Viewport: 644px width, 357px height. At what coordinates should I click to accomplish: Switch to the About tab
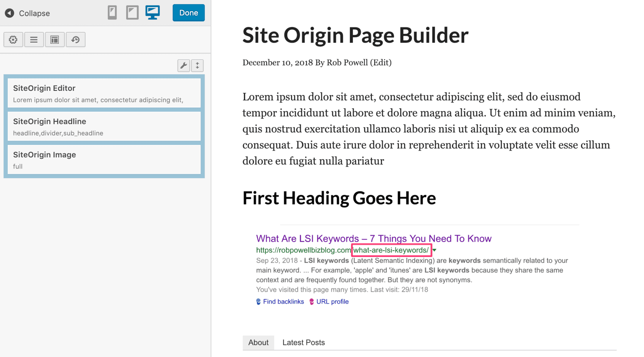pyautogui.click(x=258, y=342)
